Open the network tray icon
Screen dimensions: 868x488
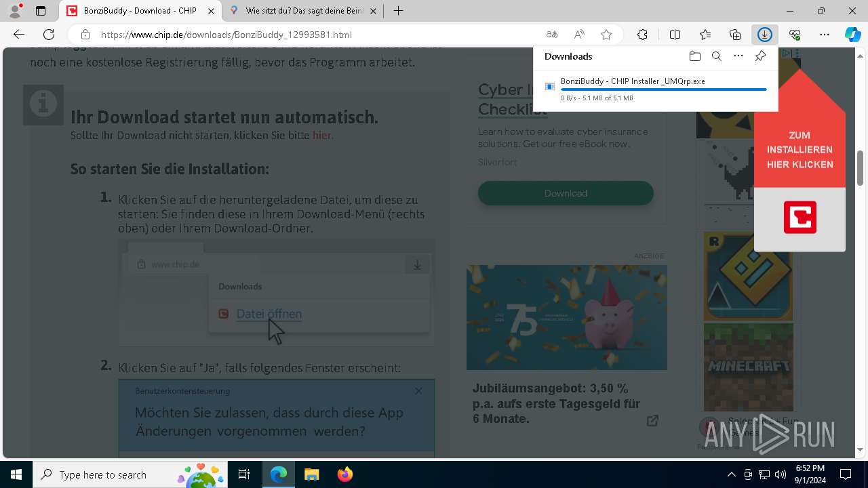pyautogui.click(x=764, y=474)
